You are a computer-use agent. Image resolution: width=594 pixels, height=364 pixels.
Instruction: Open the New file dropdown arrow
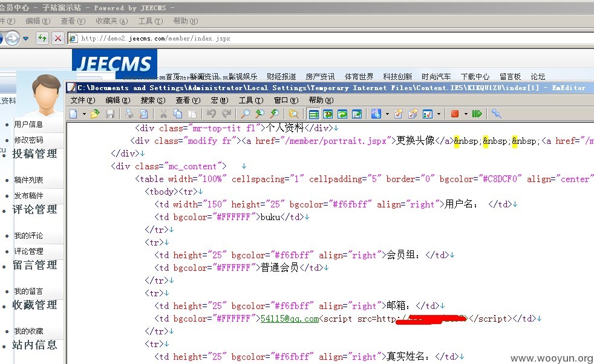84,114
